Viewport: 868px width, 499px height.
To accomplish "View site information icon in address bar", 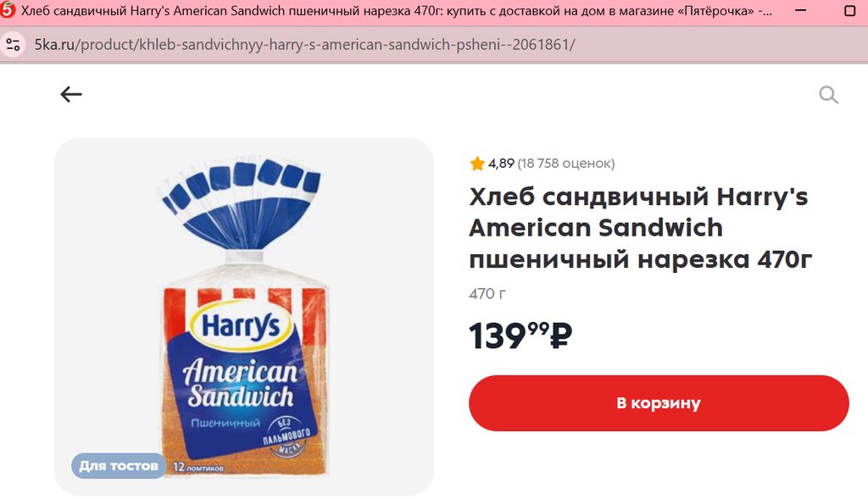I will tap(13, 44).
